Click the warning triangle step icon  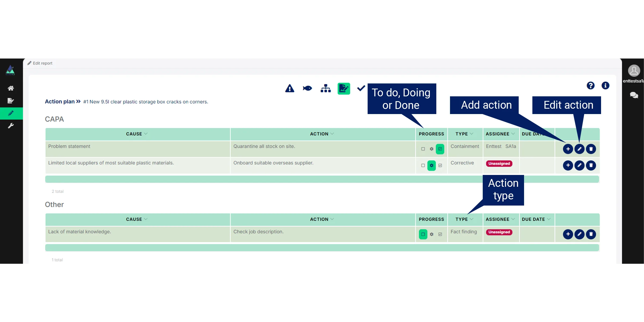(x=290, y=88)
